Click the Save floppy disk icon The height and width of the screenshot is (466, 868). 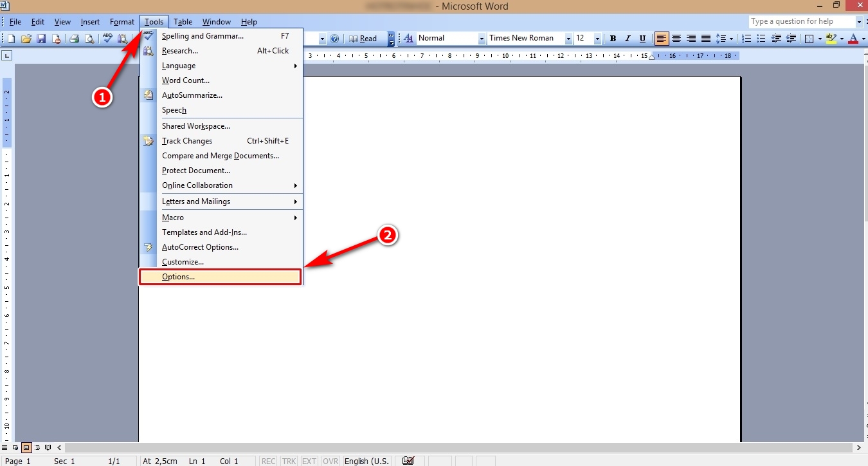pyautogui.click(x=41, y=39)
